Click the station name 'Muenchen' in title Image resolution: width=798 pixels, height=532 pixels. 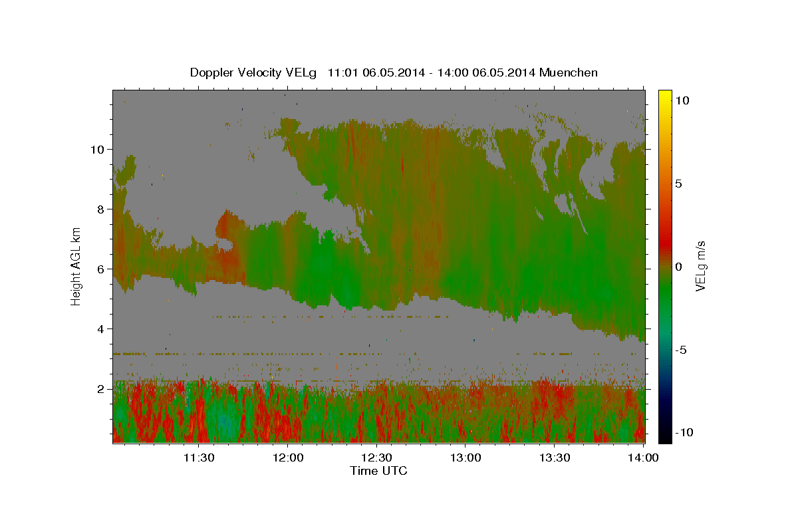coord(569,72)
